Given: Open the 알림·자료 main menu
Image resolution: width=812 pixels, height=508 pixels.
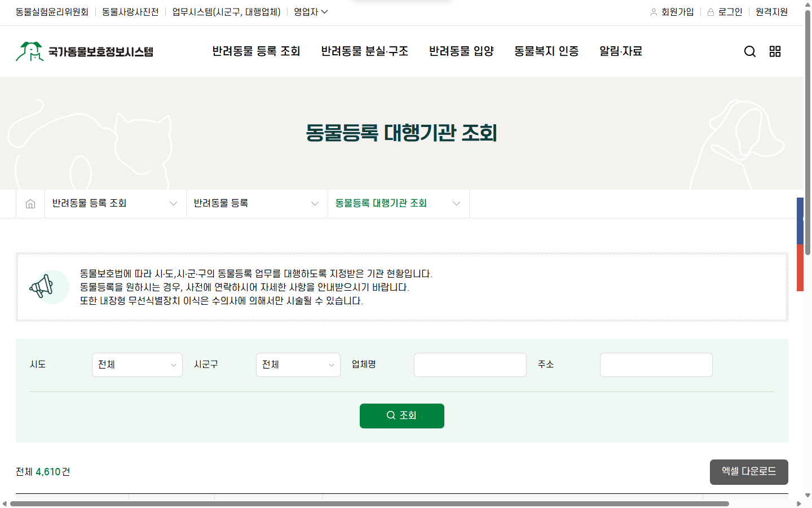Looking at the screenshot, I should (x=621, y=51).
